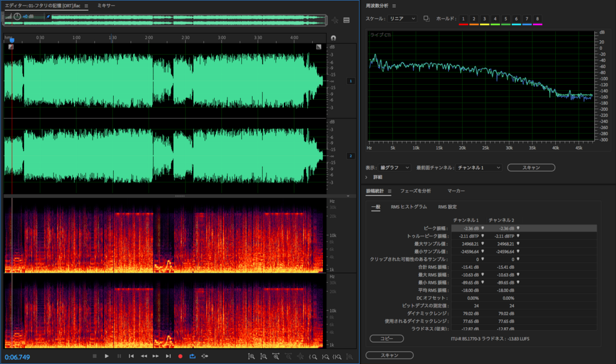Switch to the マーカー tab
The width and height of the screenshot is (616, 364).
456,191
